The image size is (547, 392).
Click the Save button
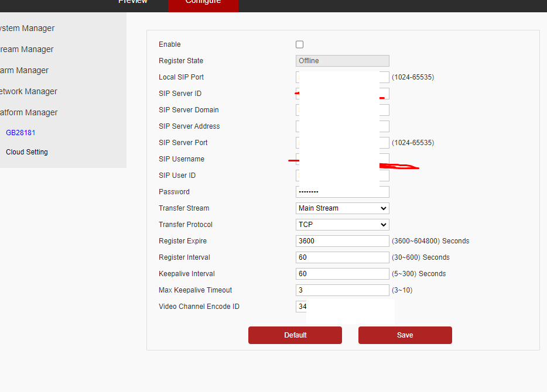pyautogui.click(x=405, y=335)
